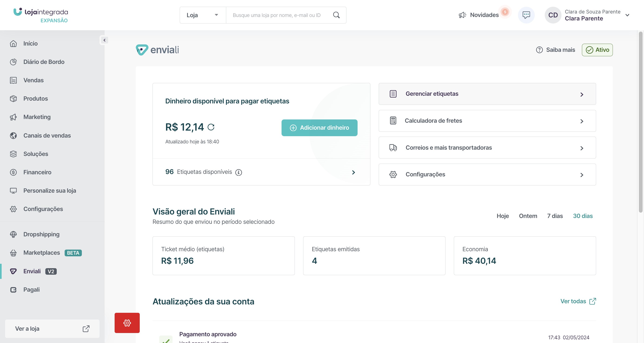The width and height of the screenshot is (644, 343).
Task: Click the page vertical scrollbar
Action: pos(640,122)
